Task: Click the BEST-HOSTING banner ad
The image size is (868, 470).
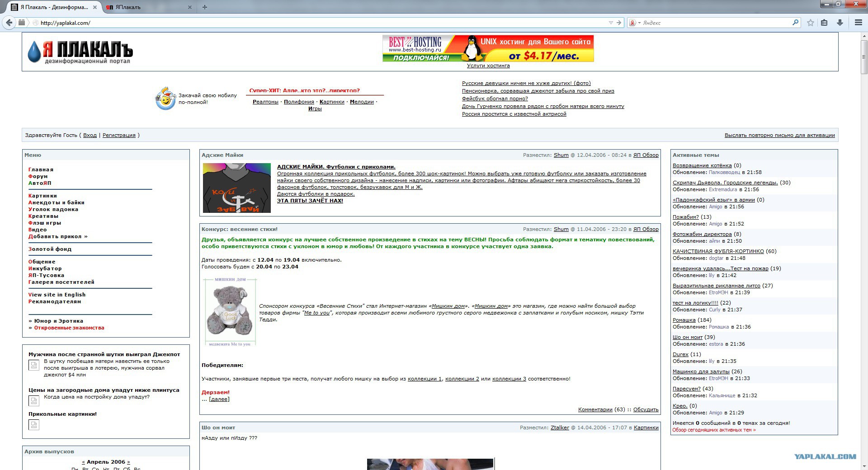Action: 488,48
